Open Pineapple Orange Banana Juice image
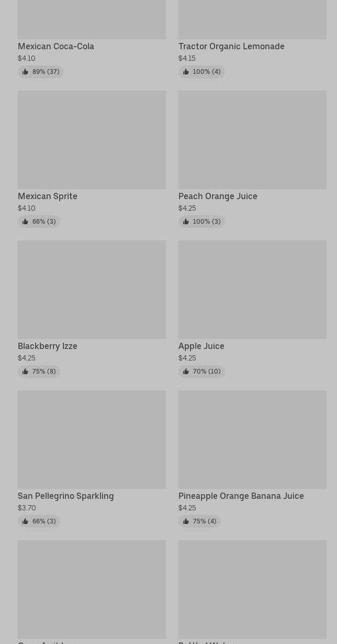The width and height of the screenshot is (337, 644). click(252, 440)
